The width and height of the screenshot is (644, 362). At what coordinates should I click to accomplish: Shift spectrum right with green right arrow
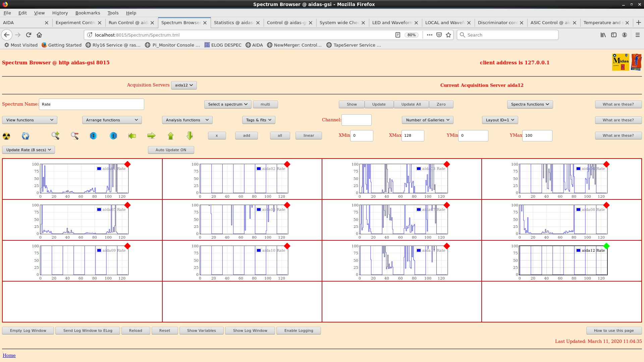(151, 136)
